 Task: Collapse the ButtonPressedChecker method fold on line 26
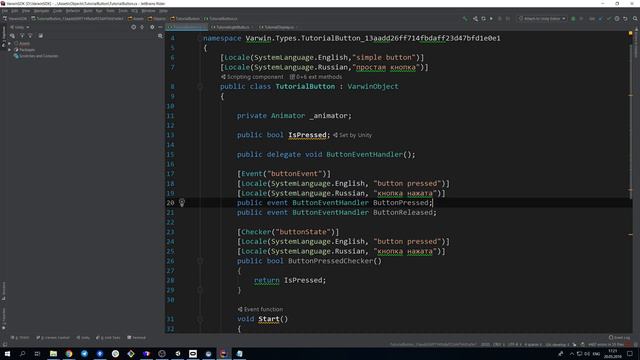[x=200, y=261]
